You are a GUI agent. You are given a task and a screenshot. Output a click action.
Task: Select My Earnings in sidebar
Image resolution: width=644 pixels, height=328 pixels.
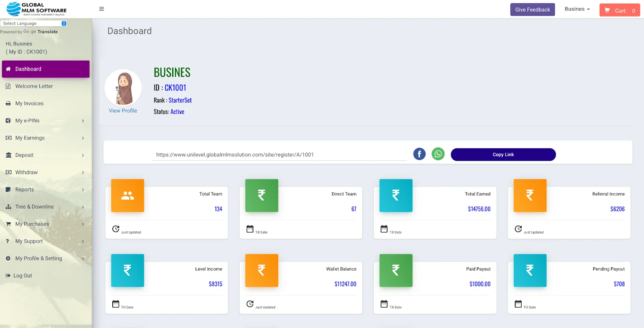tap(45, 138)
